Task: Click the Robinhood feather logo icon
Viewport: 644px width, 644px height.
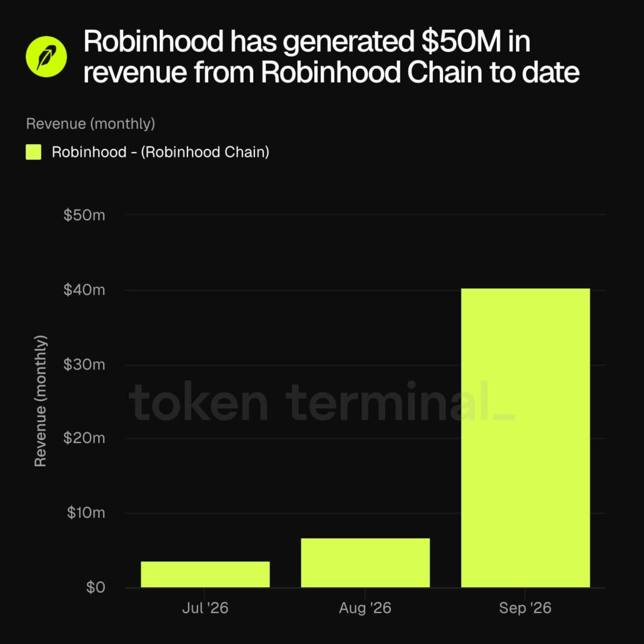Action: (x=46, y=57)
